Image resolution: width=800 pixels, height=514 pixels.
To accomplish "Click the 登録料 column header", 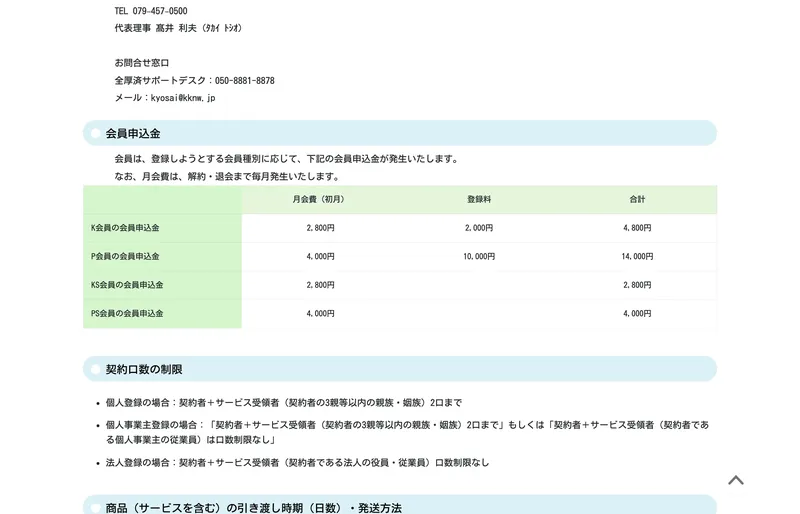I will [479, 200].
